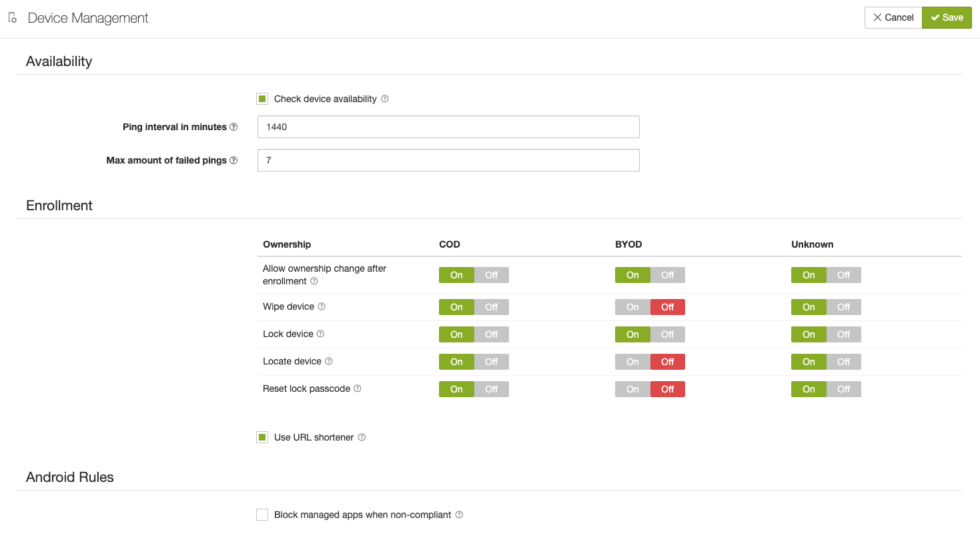Viewport: 980px width, 538px height.
Task: Click BYOD On button for Lock device
Action: tap(632, 334)
